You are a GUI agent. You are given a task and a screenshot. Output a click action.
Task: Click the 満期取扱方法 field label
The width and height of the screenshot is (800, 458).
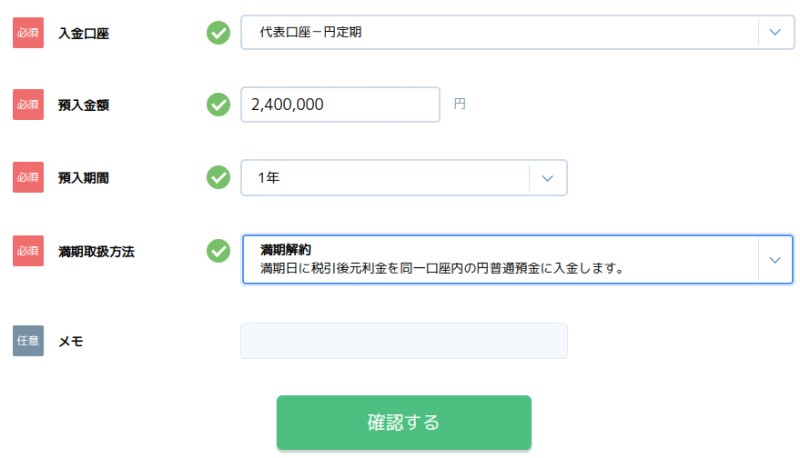[x=96, y=251]
